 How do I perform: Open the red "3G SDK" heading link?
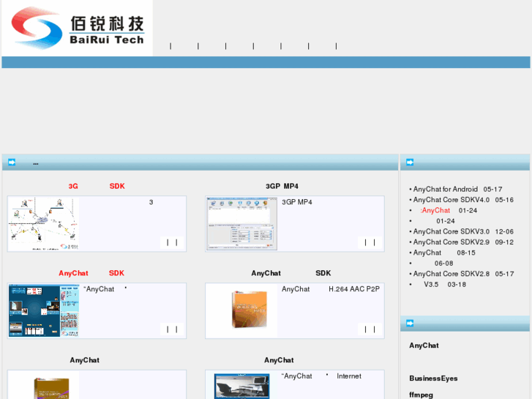click(97, 186)
